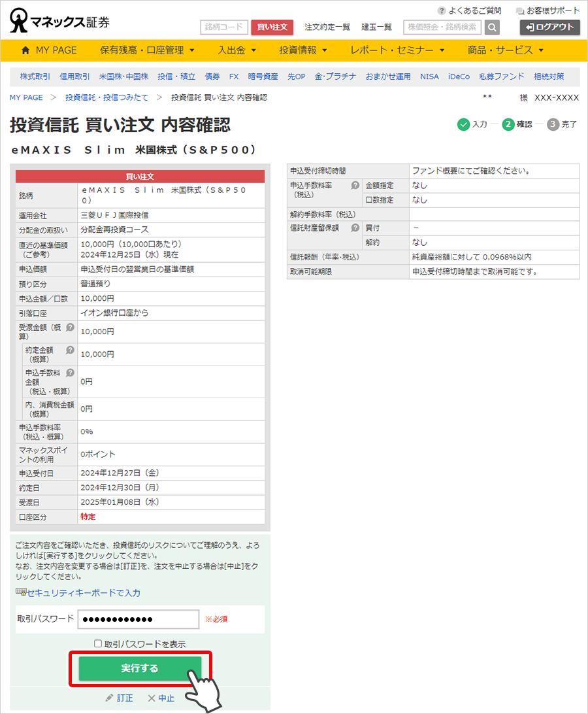Expand 保有残高・口座管理 dropdown menu
Viewport: 588px width, 714px height.
point(147,50)
